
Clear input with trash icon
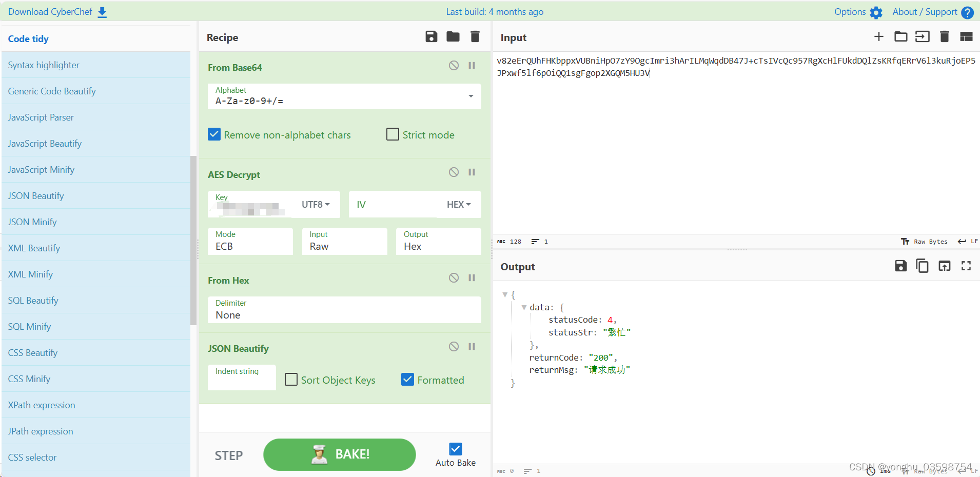[x=945, y=36]
